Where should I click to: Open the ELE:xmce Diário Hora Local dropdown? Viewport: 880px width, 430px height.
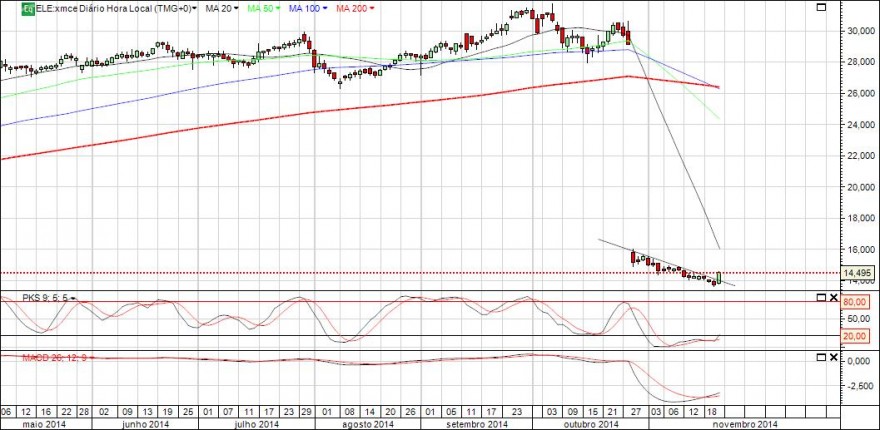tap(117, 8)
